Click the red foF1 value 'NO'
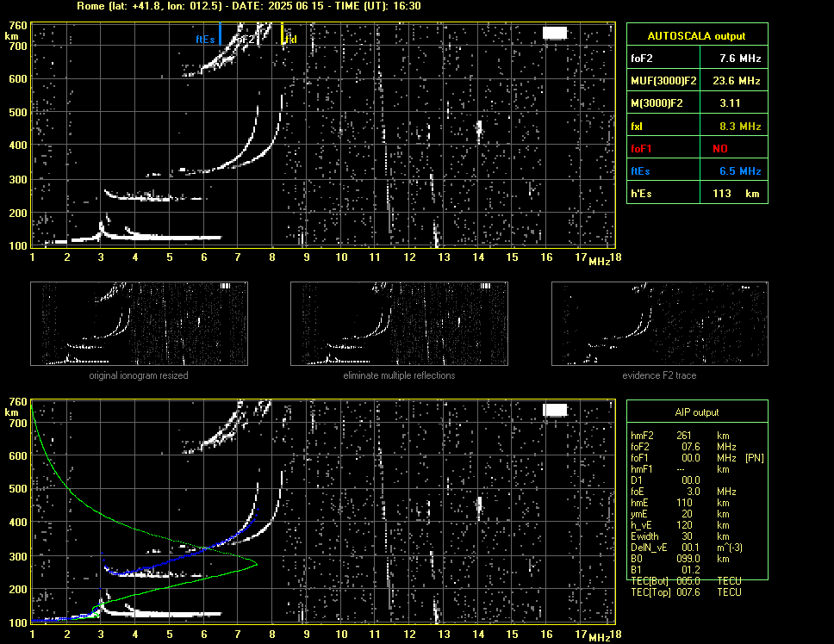 tap(720, 149)
